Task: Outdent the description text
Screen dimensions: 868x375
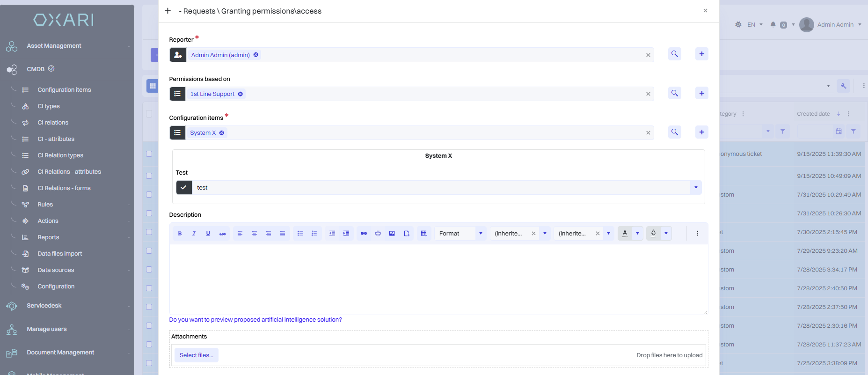Action: [332, 234]
